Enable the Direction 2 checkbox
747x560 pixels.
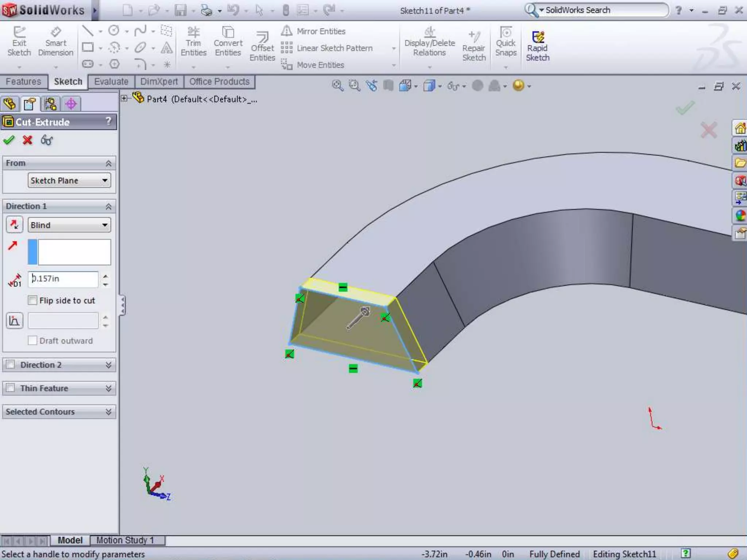pyautogui.click(x=11, y=365)
